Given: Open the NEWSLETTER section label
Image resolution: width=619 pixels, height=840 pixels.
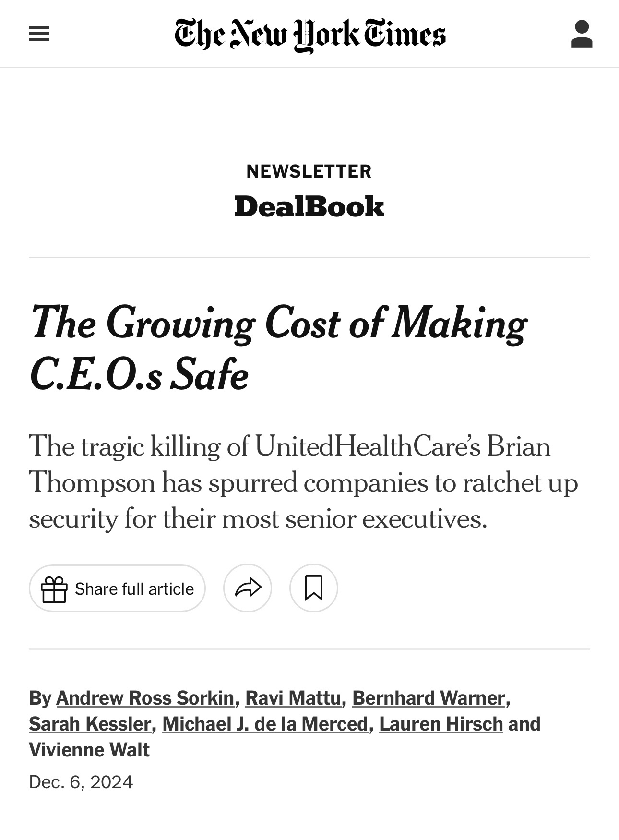Looking at the screenshot, I should [x=309, y=171].
